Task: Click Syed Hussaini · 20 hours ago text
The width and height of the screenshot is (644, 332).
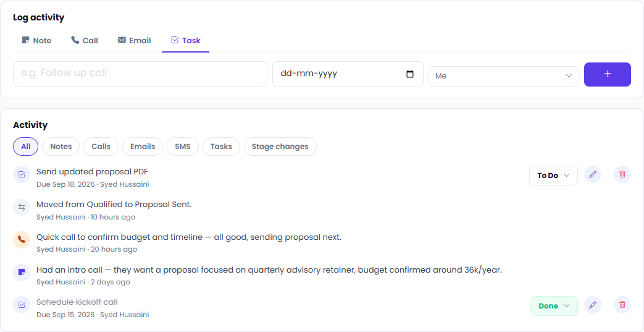Action: click(86, 249)
